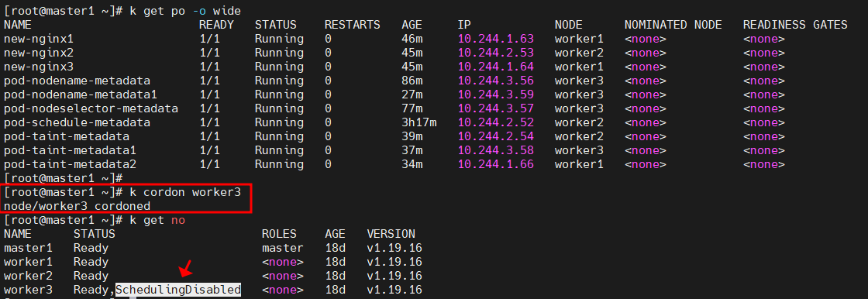Click the node name worker3 in nodes table
Screen dimensions: 868x299
(x=28, y=289)
